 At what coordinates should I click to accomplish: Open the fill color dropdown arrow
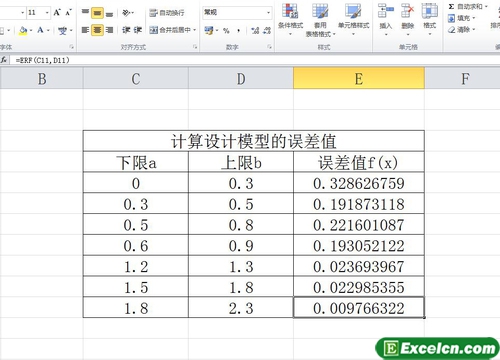click(x=31, y=31)
